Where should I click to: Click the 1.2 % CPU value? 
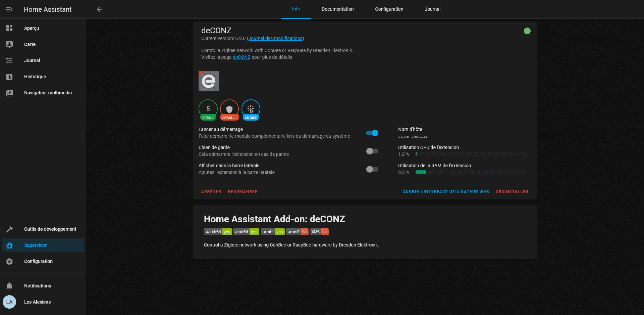pos(404,154)
